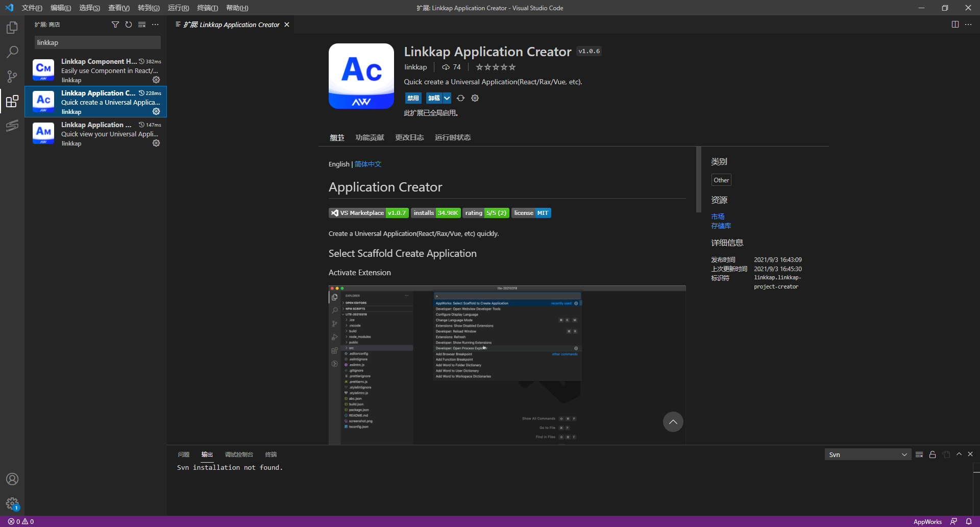Switch to the 更改日志 tab
Image resolution: width=980 pixels, height=527 pixels.
tap(409, 137)
